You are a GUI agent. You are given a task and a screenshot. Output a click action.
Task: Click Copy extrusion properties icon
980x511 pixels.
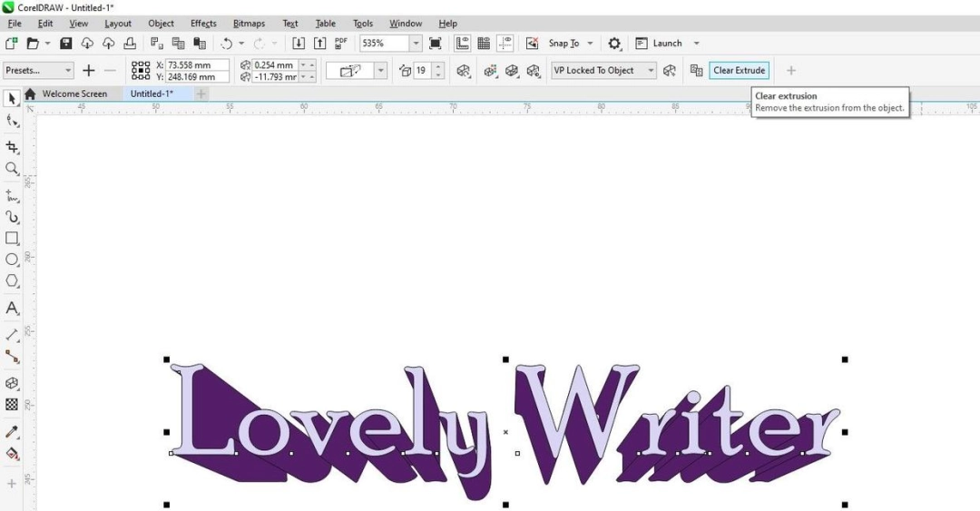tap(696, 71)
